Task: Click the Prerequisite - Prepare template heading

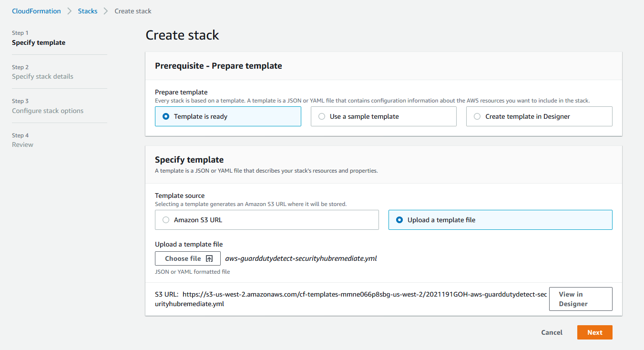Action: (x=218, y=66)
